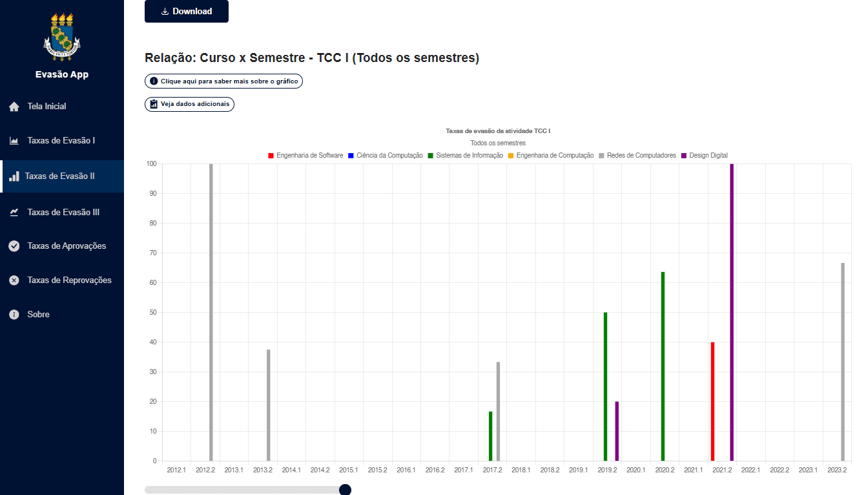The image size is (868, 495).
Task: Go to Taxas de Evasão I
Action: tap(62, 141)
